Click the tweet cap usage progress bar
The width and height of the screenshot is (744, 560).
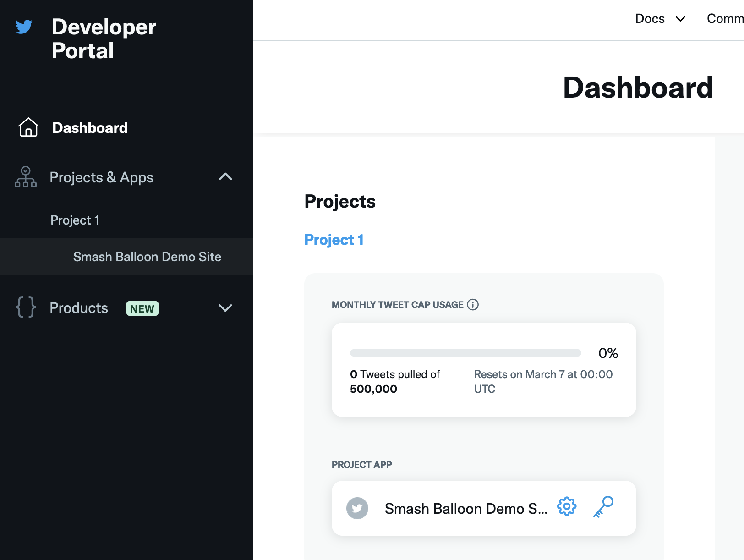[465, 353]
